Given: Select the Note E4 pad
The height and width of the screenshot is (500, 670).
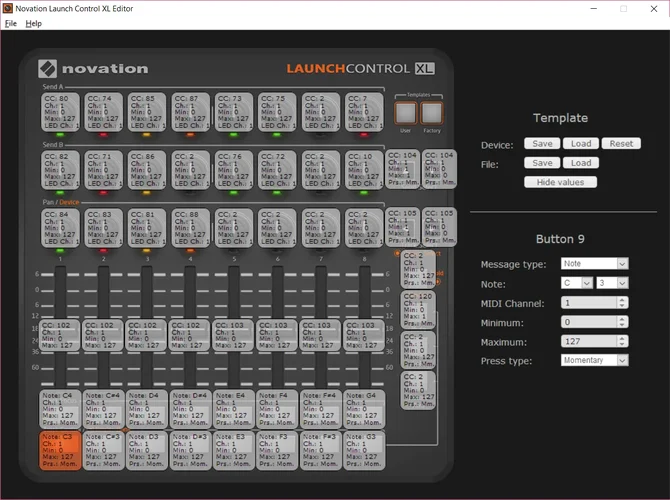Looking at the screenshot, I should pos(234,409).
